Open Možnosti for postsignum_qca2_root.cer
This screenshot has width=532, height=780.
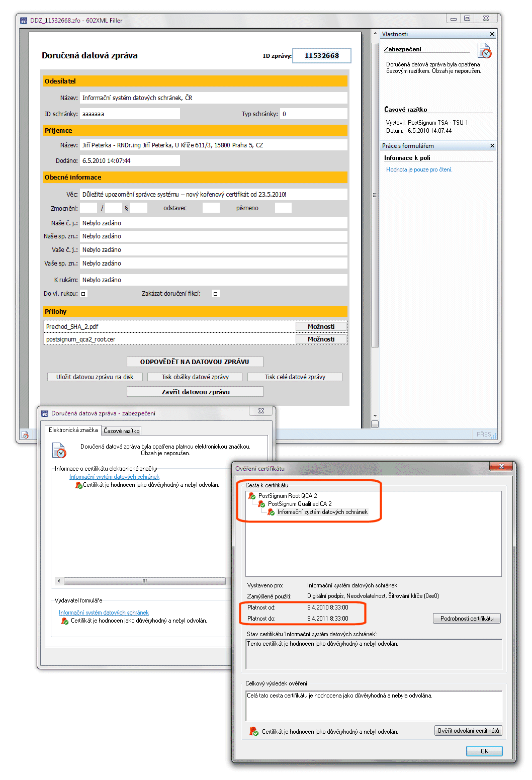321,339
